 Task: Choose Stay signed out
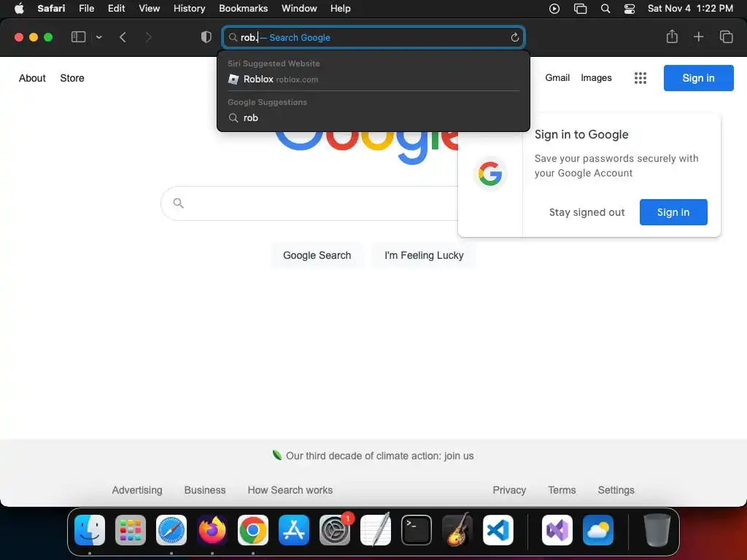pos(587,212)
